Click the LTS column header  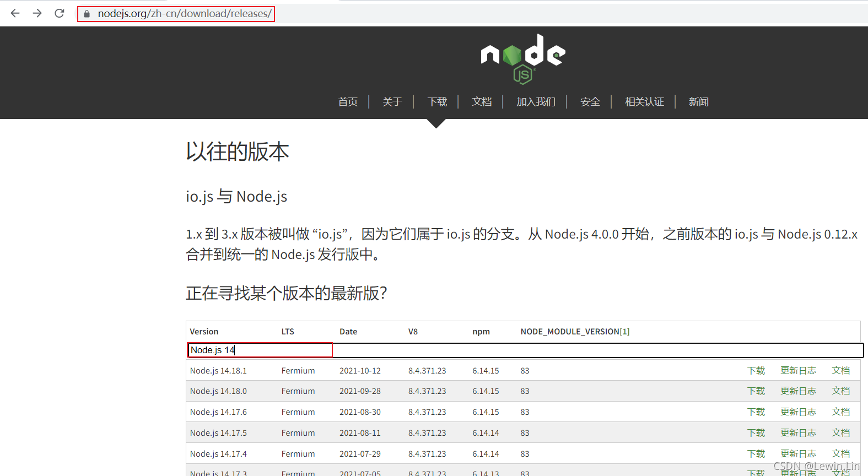pos(288,332)
